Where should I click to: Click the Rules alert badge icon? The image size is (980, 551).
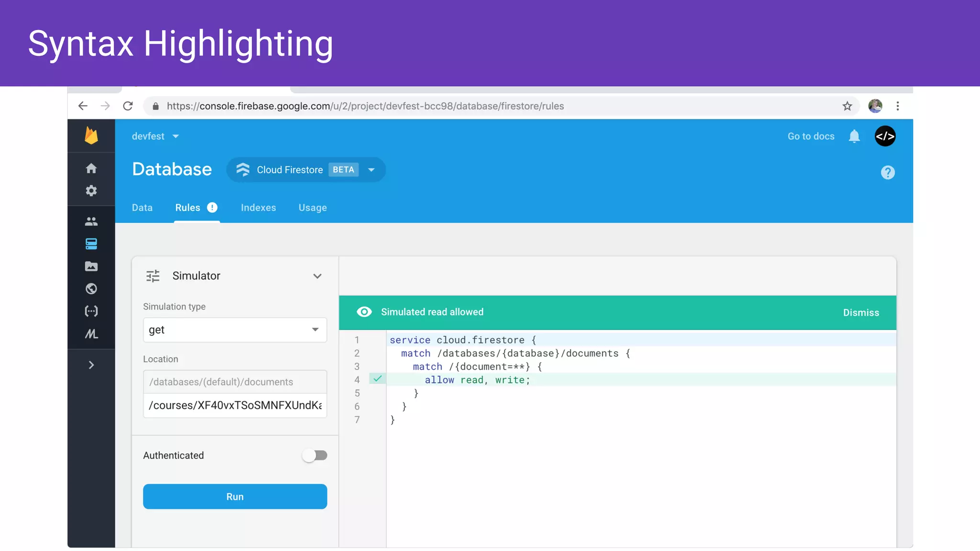click(x=212, y=208)
